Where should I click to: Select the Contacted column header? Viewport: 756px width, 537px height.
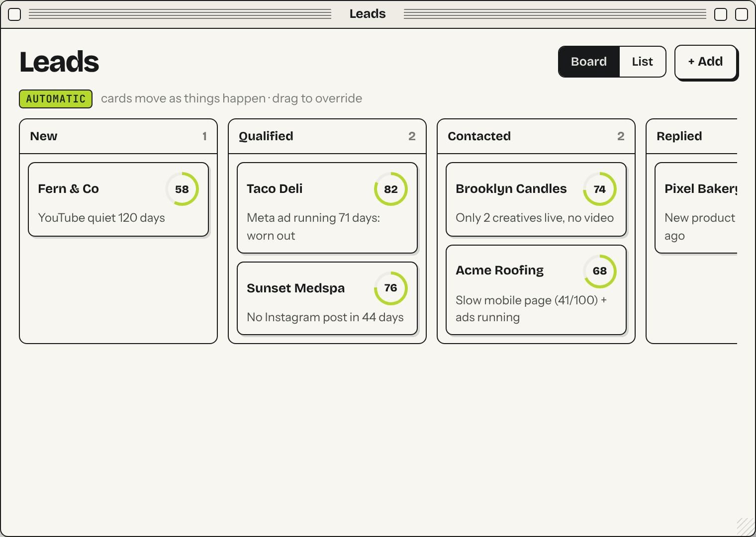[536, 136]
